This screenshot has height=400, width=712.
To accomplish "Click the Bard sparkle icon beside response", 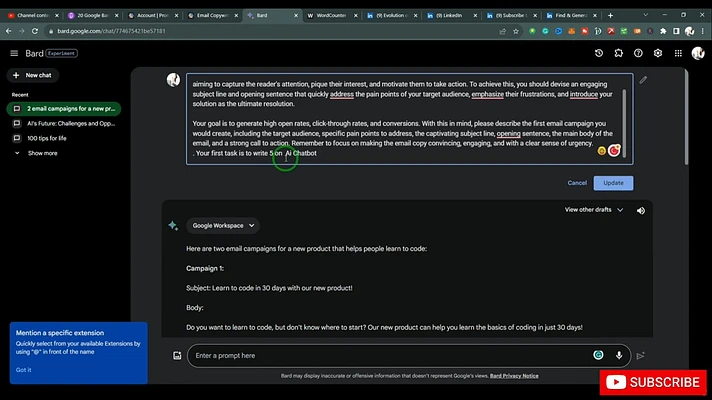I will (173, 226).
